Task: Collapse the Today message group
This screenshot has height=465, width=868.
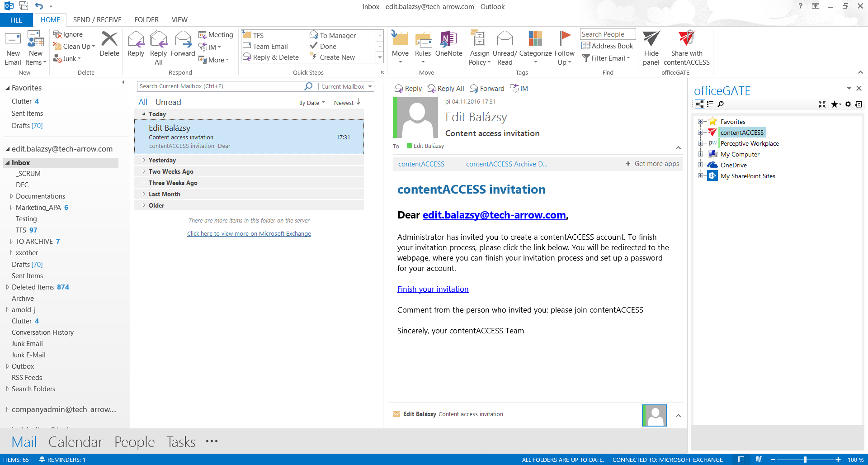Action: pyautogui.click(x=144, y=114)
